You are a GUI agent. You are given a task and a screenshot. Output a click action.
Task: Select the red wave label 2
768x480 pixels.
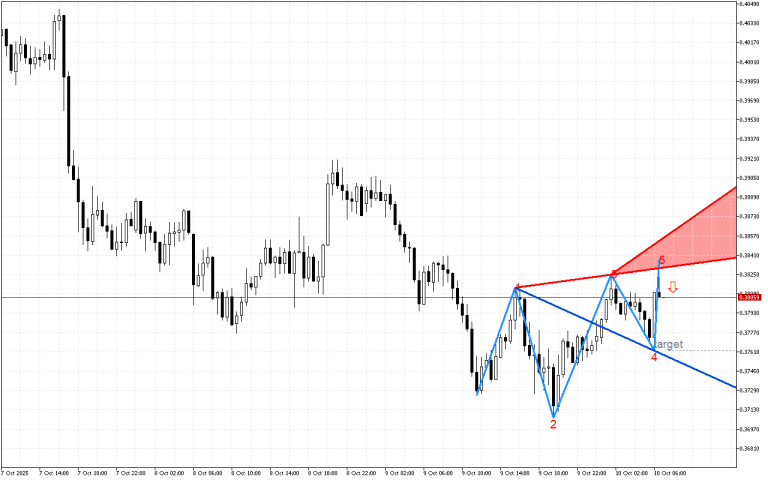tap(553, 424)
